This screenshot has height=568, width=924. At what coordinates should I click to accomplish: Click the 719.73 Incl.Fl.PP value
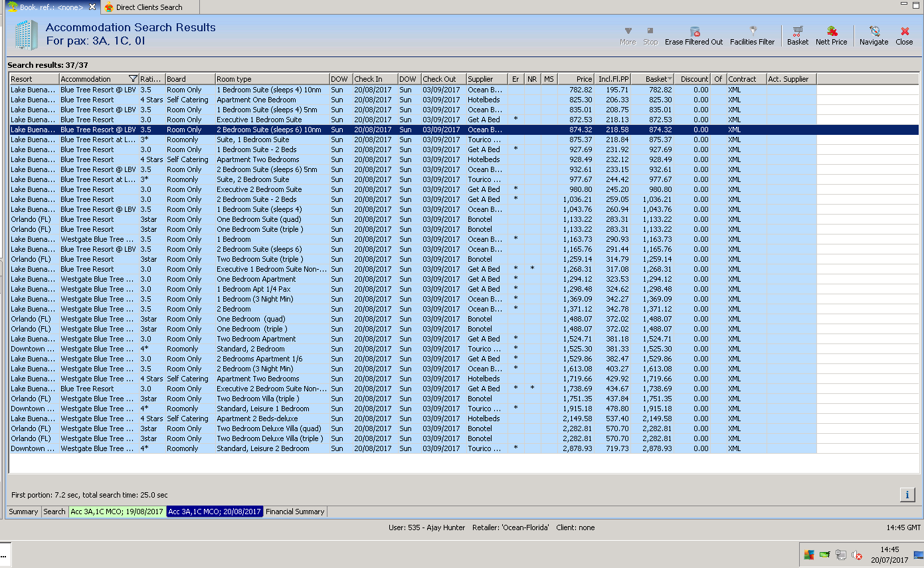617,448
